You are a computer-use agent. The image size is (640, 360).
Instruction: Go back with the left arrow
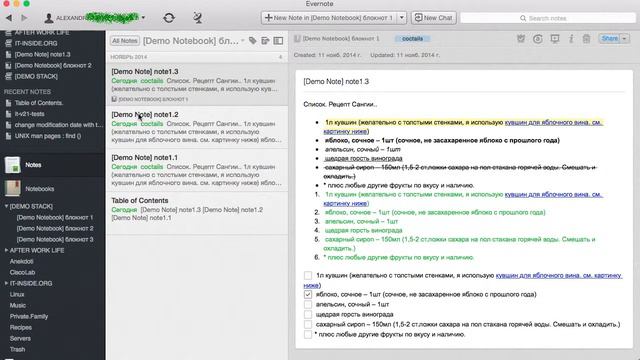[9, 18]
